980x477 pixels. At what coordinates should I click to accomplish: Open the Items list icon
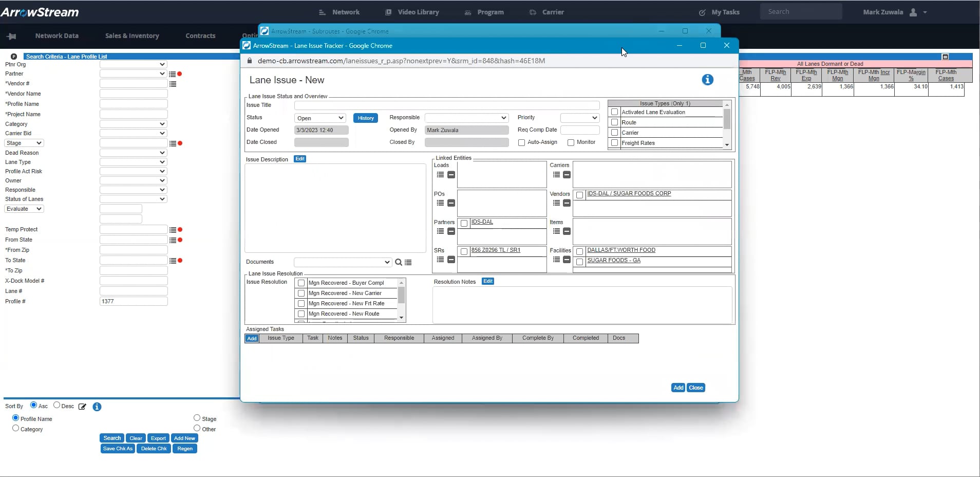[556, 231]
